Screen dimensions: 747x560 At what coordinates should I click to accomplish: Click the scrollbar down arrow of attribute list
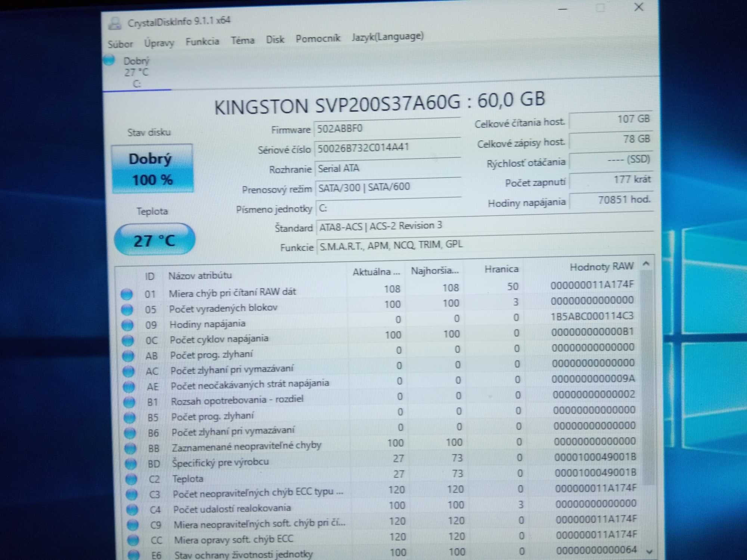click(650, 551)
